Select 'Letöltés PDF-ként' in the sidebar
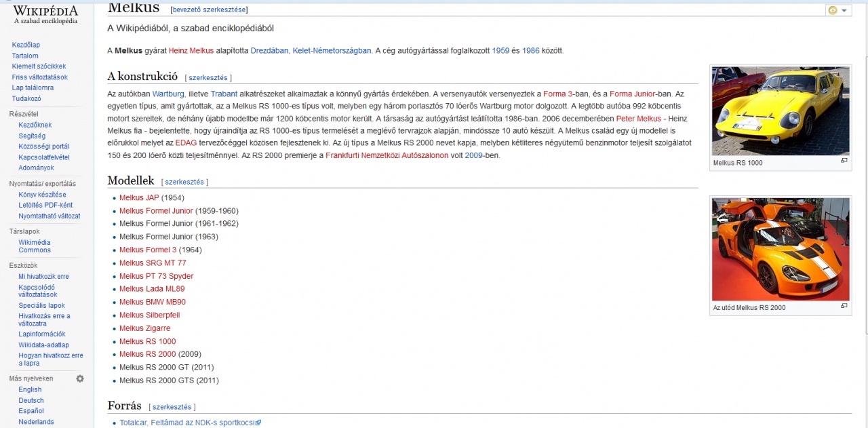The width and height of the screenshot is (868, 428). point(45,205)
